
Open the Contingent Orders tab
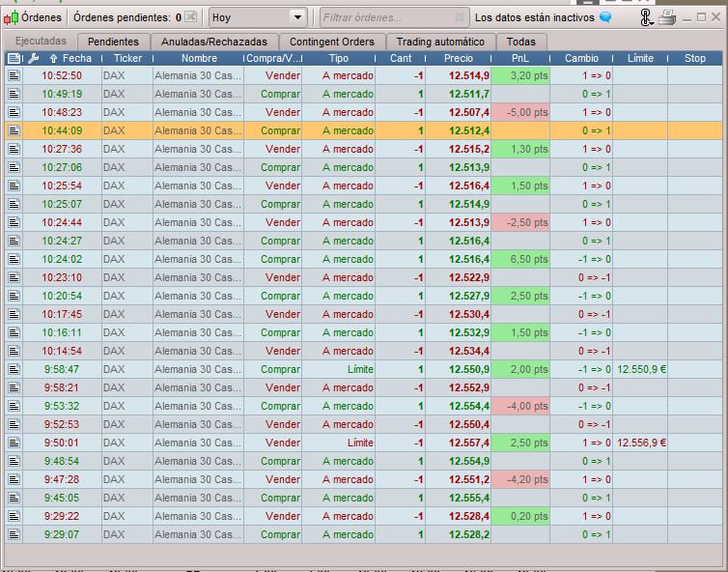click(x=331, y=42)
